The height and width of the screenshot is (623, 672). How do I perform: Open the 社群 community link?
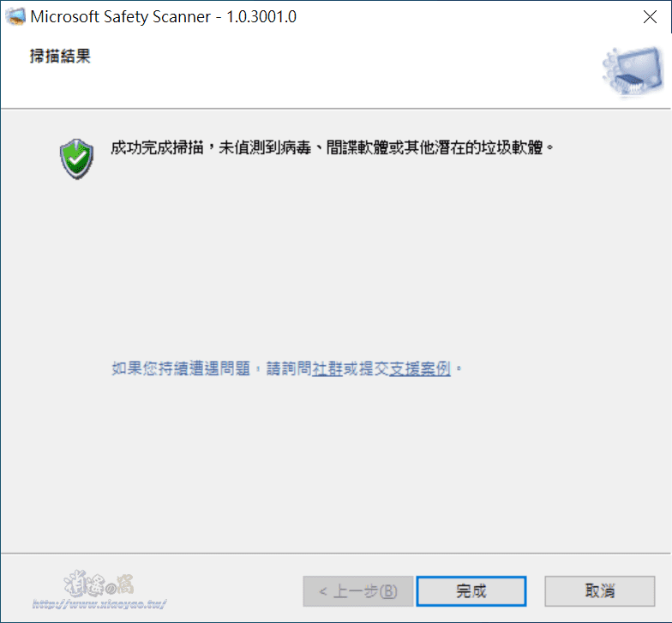coord(327,368)
